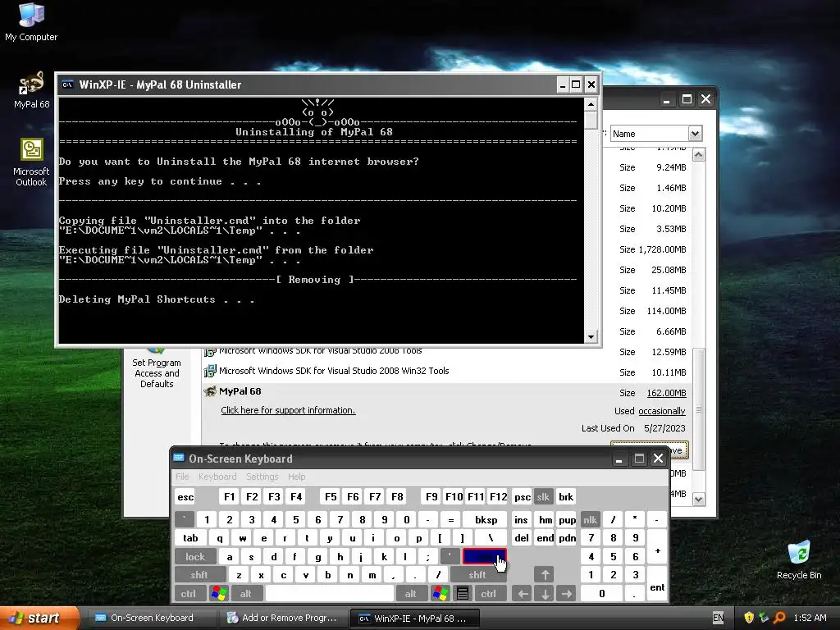Toggle the left ctrl key
The width and height of the screenshot is (840, 630).
tap(189, 594)
